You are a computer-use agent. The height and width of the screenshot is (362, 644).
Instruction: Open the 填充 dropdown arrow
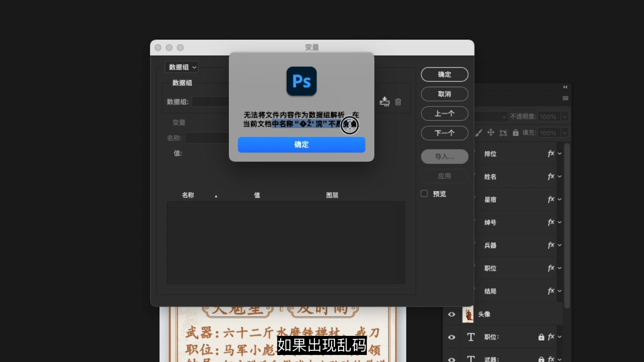(x=565, y=133)
